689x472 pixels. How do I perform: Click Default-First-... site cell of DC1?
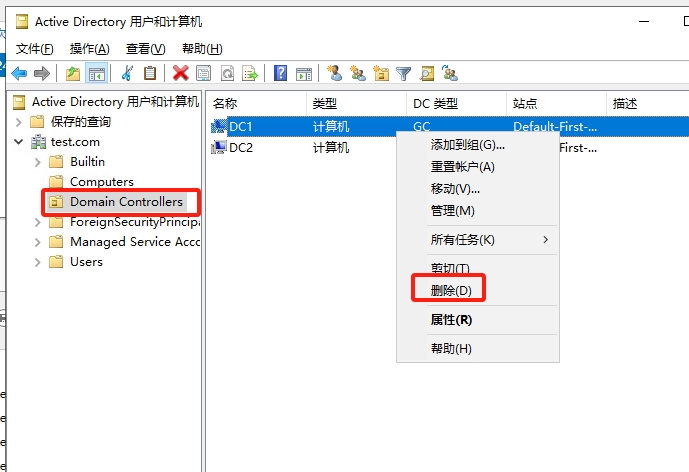555,127
